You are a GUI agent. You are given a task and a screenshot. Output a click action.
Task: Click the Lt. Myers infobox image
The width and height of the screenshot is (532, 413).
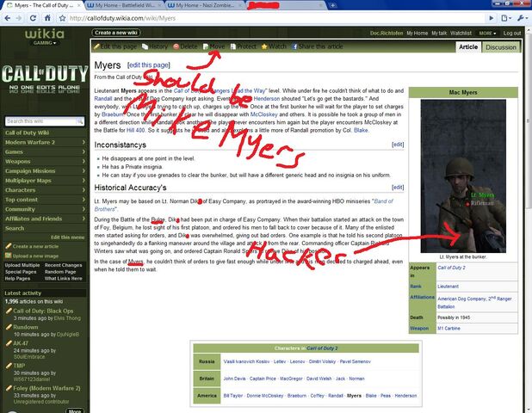[x=463, y=176]
